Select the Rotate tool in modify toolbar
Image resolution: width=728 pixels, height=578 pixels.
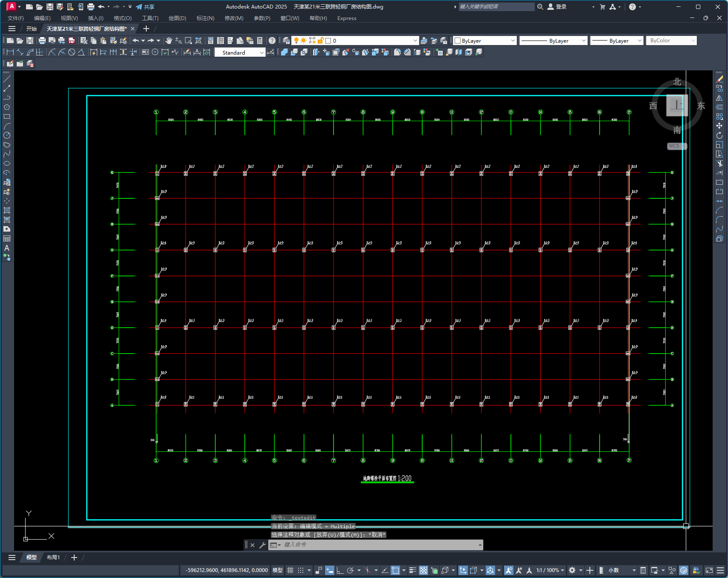click(x=719, y=135)
